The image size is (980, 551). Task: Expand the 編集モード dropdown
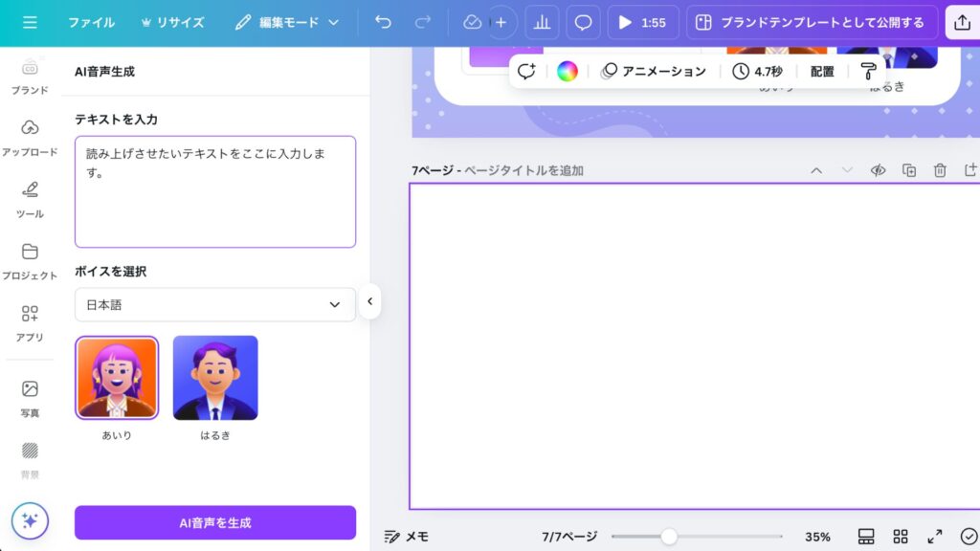tap(287, 23)
